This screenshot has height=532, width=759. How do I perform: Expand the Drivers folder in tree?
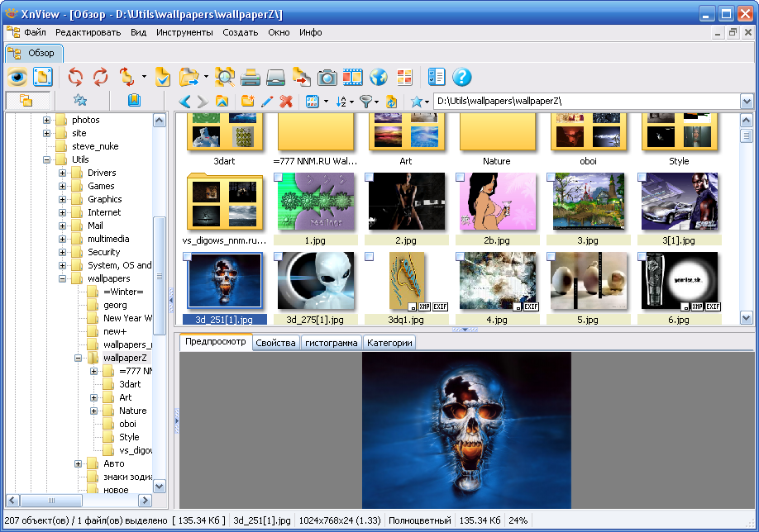[63, 173]
